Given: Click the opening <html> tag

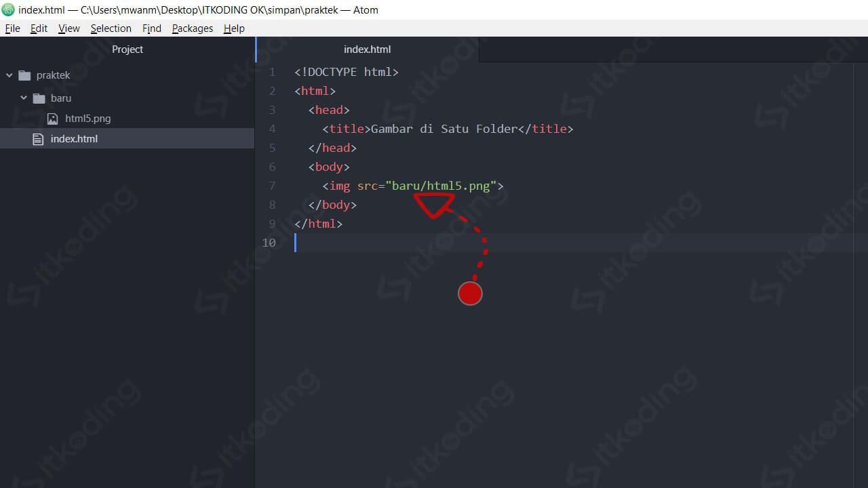Looking at the screenshot, I should (x=315, y=91).
